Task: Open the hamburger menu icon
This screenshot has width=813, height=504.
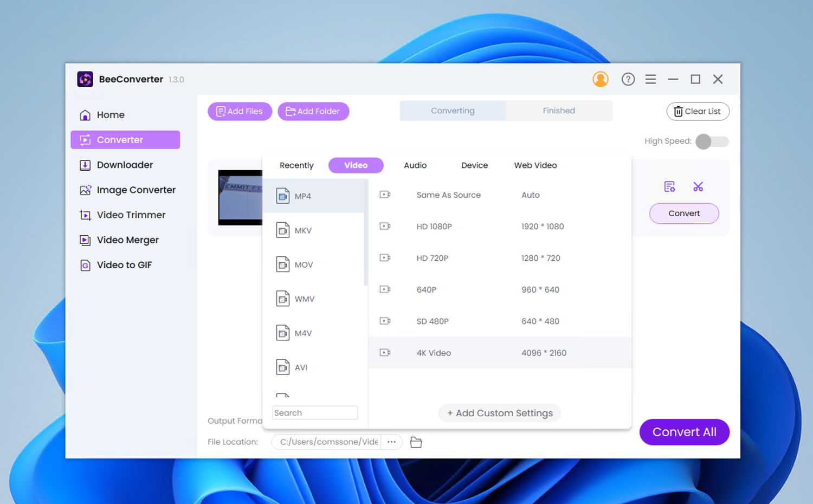Action: (x=651, y=79)
